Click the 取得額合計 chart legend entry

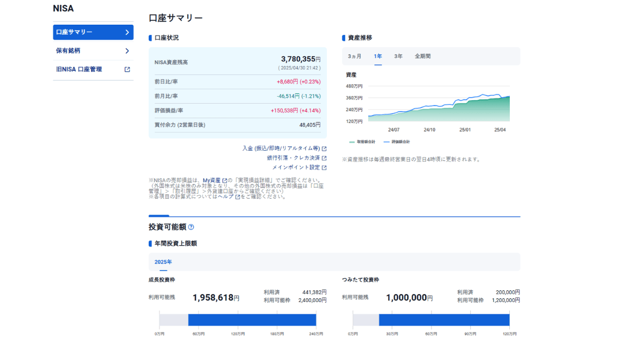(x=362, y=142)
